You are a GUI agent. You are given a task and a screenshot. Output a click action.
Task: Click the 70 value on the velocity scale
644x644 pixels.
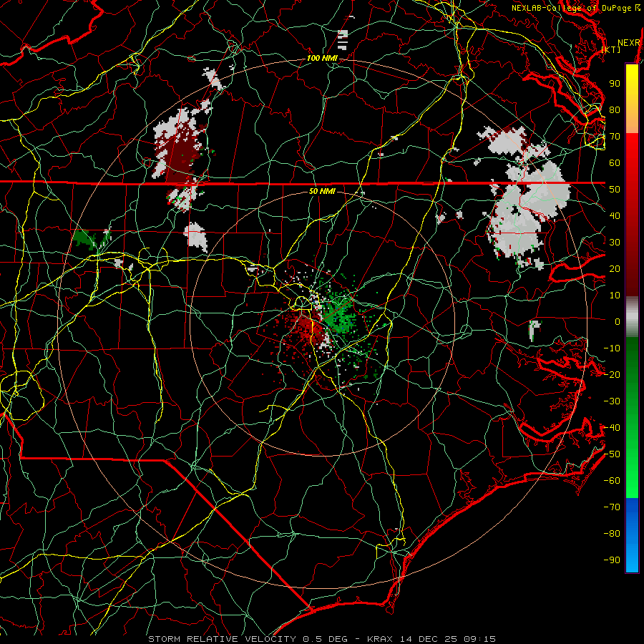click(615, 137)
